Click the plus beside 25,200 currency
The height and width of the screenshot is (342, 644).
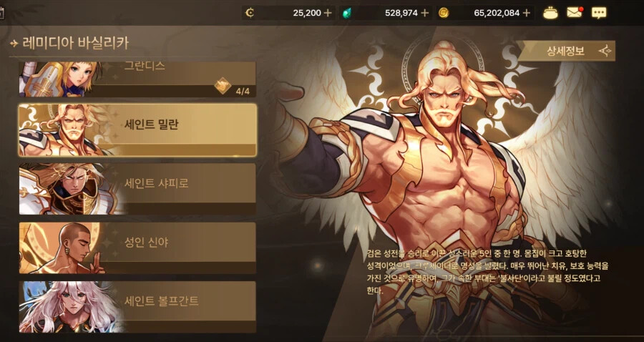pyautogui.click(x=327, y=13)
